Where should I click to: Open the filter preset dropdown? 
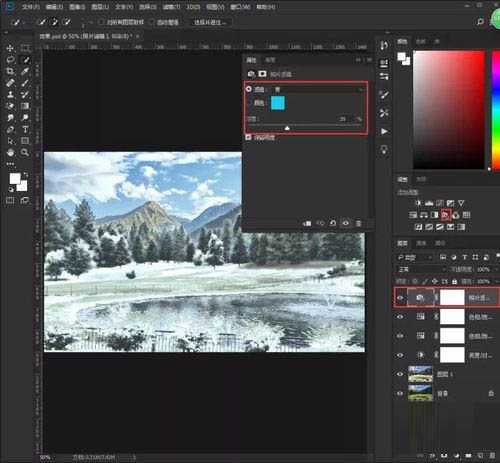coord(318,89)
